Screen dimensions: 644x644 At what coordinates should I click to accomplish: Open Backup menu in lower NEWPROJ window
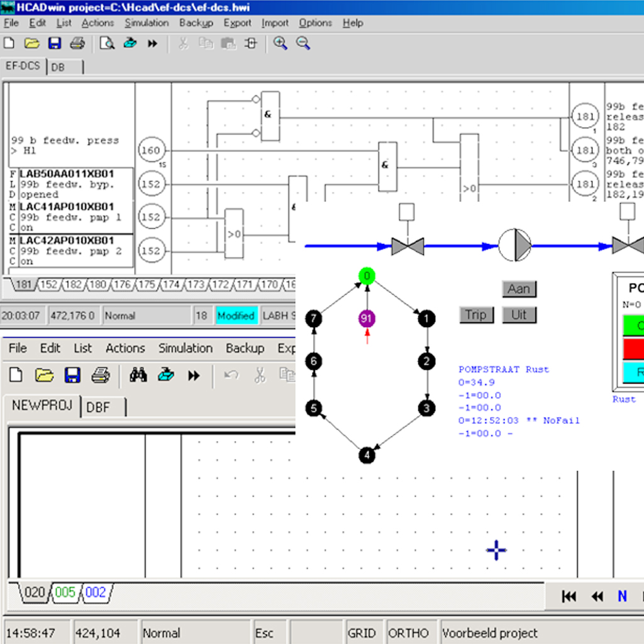click(x=245, y=348)
